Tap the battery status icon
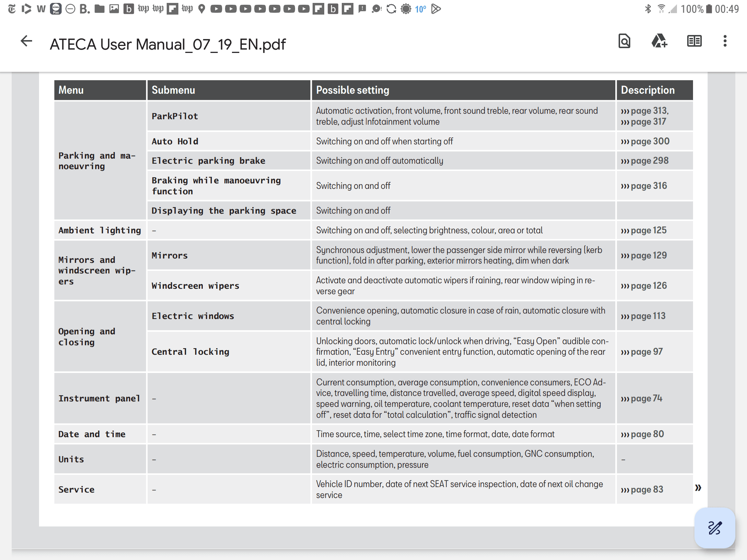 (x=709, y=9)
